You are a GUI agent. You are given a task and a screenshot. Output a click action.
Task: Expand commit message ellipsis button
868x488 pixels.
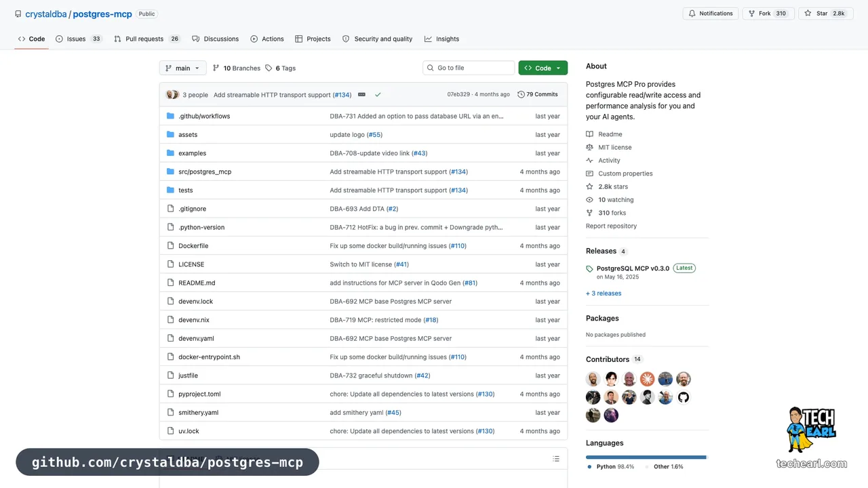click(x=361, y=95)
